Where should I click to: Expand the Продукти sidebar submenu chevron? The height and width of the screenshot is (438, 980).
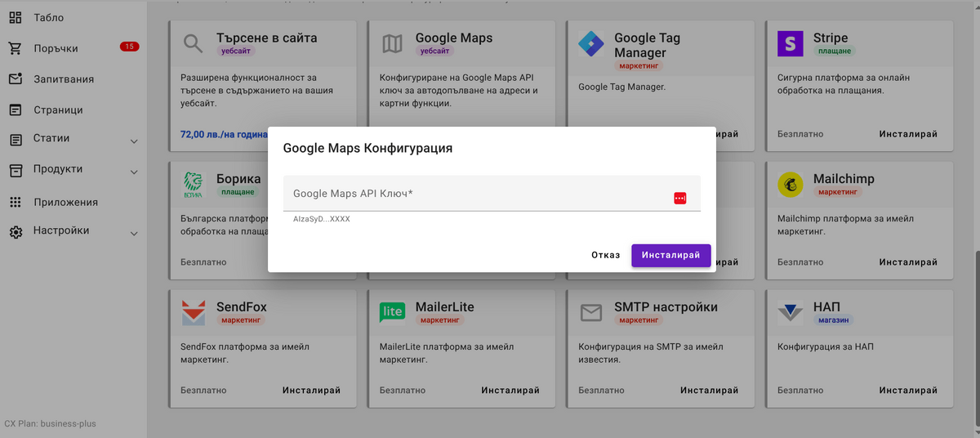point(134,172)
